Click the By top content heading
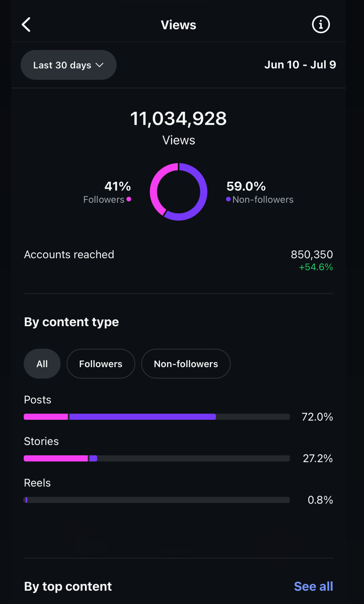The height and width of the screenshot is (604, 364). 68,586
